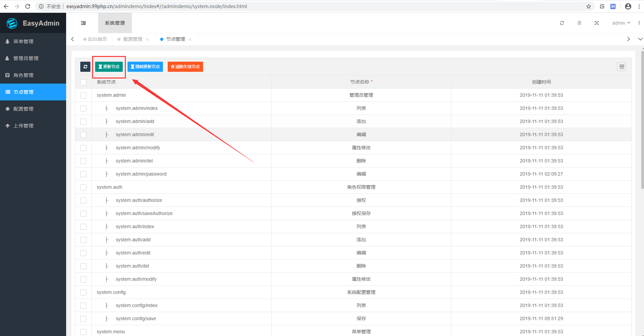Select the system.auth/authorize row checkbox

(83, 201)
